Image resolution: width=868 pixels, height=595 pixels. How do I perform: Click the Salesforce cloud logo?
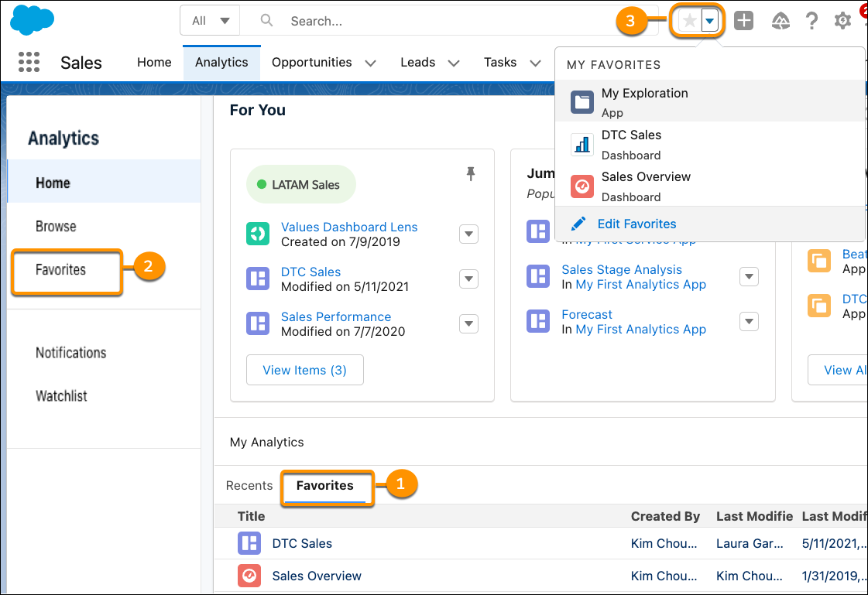pos(32,19)
